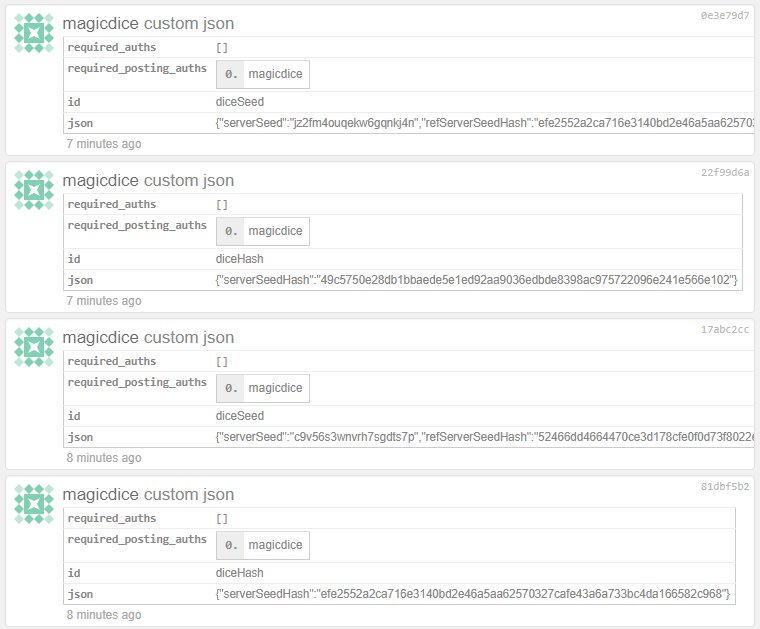Click '8 minutes ago' under 17abc2cc card

click(104, 458)
